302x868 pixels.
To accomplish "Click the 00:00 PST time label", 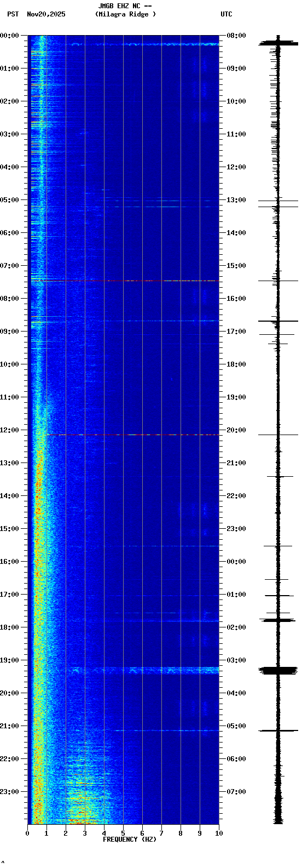I will click(x=9, y=36).
